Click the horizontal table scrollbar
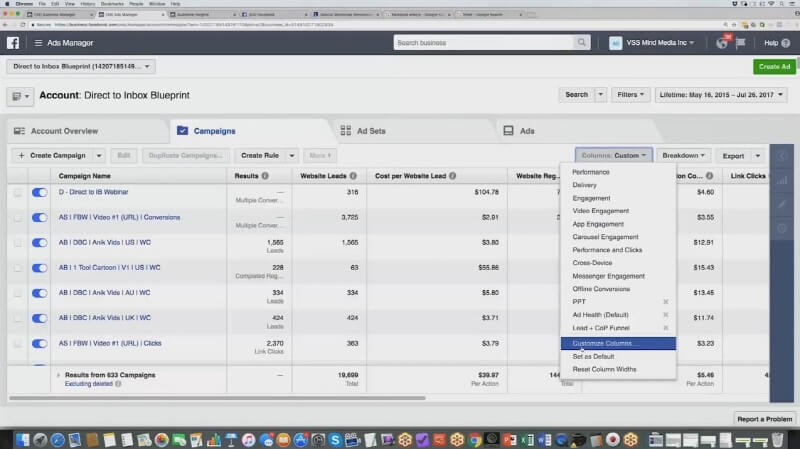Screen dimensions: 800x449 (217, 398)
